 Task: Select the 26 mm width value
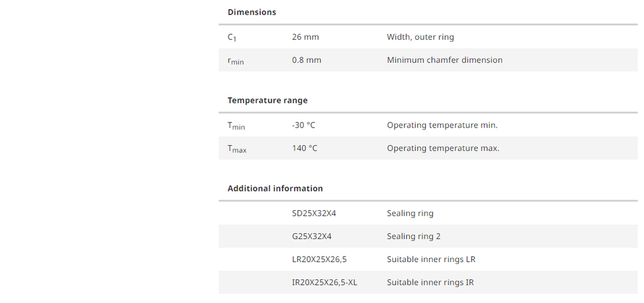click(x=306, y=37)
